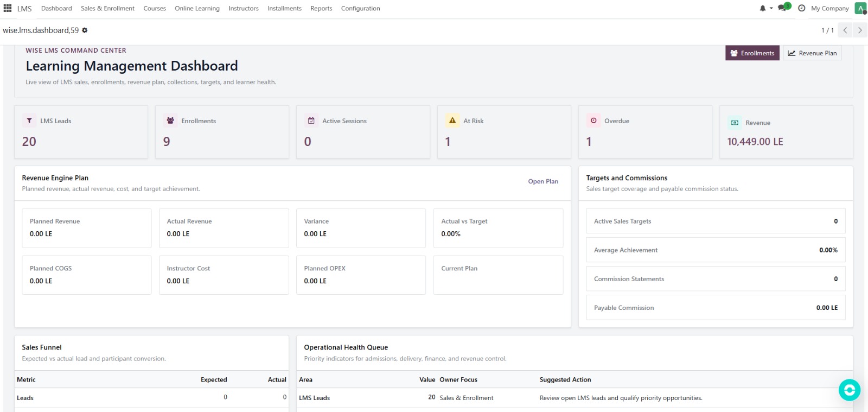Click the Targets and Commissions heading
This screenshot has width=868, height=412.
click(x=627, y=178)
